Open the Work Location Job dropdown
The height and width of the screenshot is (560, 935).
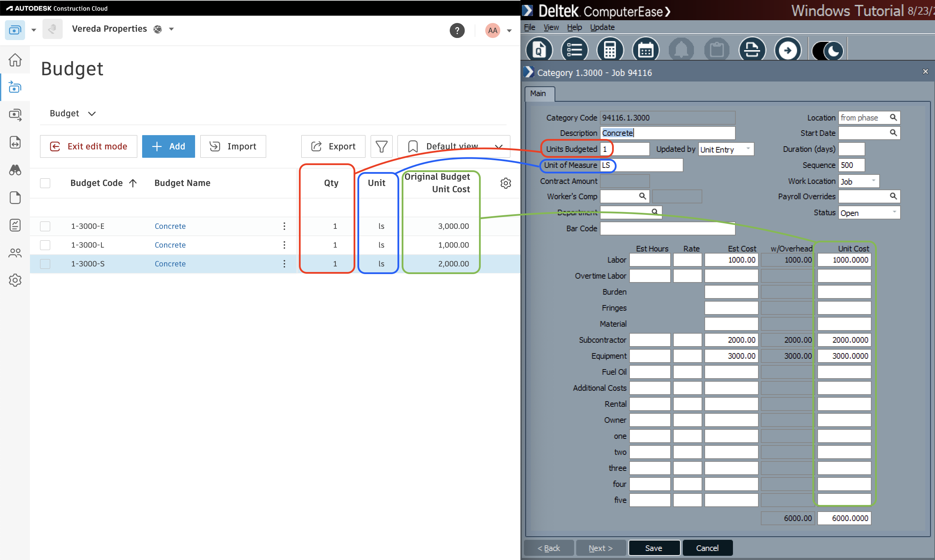tap(858, 181)
